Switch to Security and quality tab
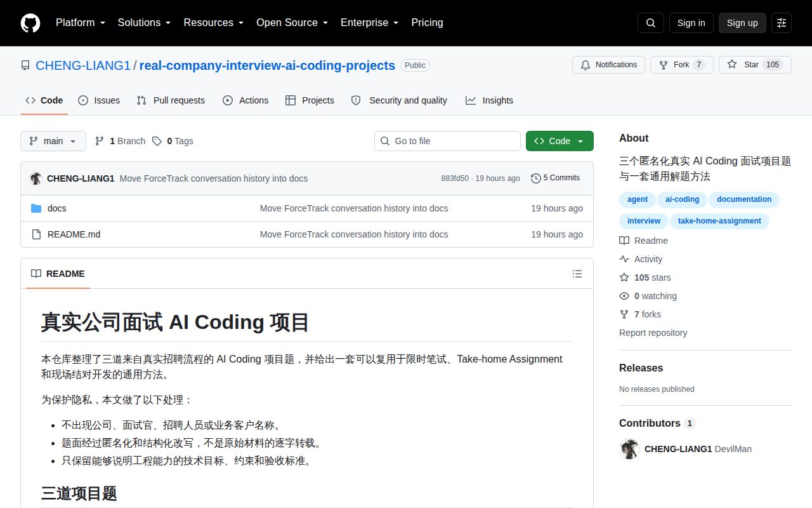 coord(399,100)
